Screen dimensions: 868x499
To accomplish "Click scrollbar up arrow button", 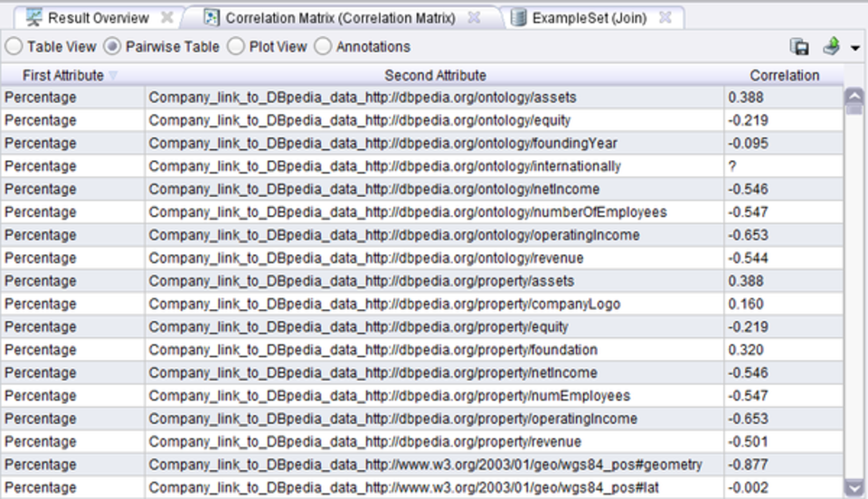I will click(854, 96).
